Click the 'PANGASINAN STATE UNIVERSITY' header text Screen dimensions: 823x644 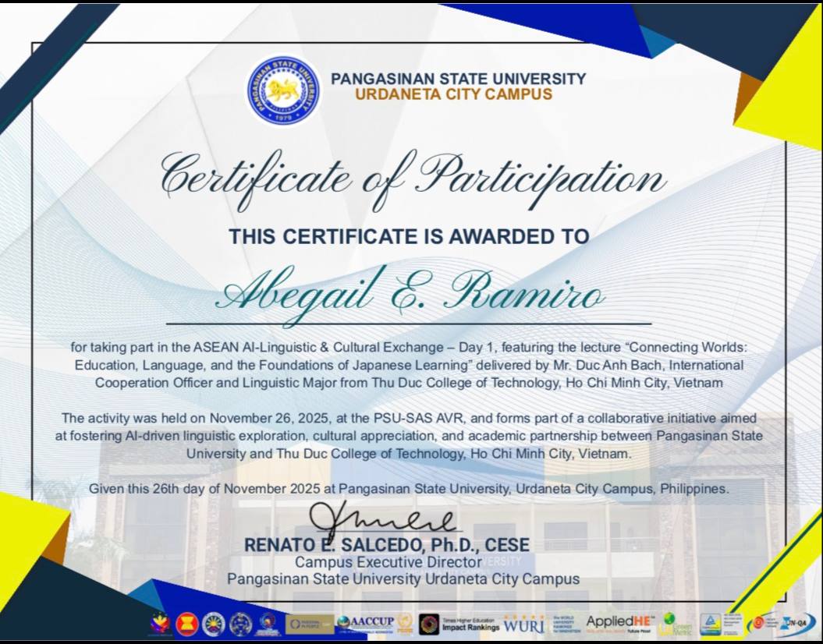[458, 79]
